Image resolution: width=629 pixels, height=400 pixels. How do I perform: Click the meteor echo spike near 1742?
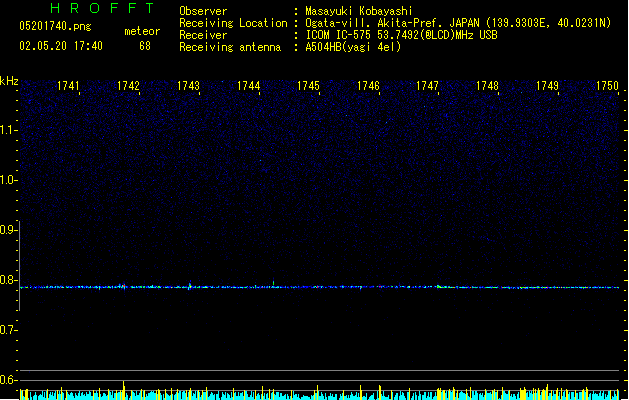[x=123, y=286]
